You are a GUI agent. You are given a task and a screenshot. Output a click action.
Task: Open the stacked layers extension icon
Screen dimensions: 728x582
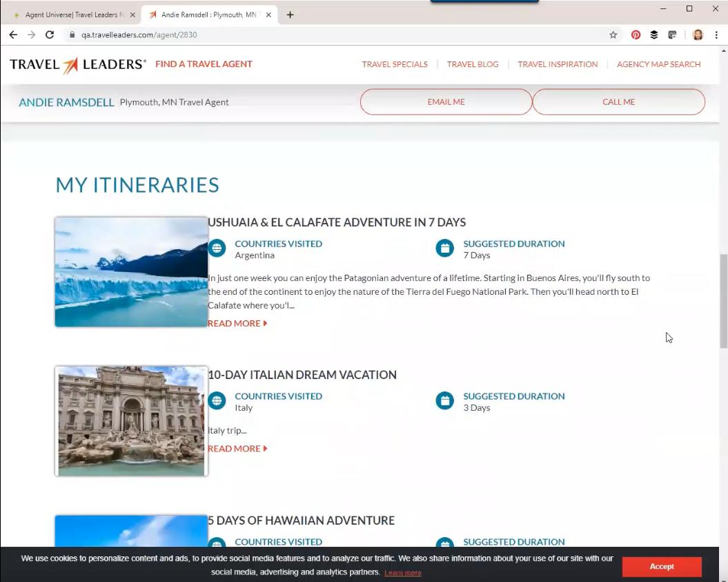point(653,35)
